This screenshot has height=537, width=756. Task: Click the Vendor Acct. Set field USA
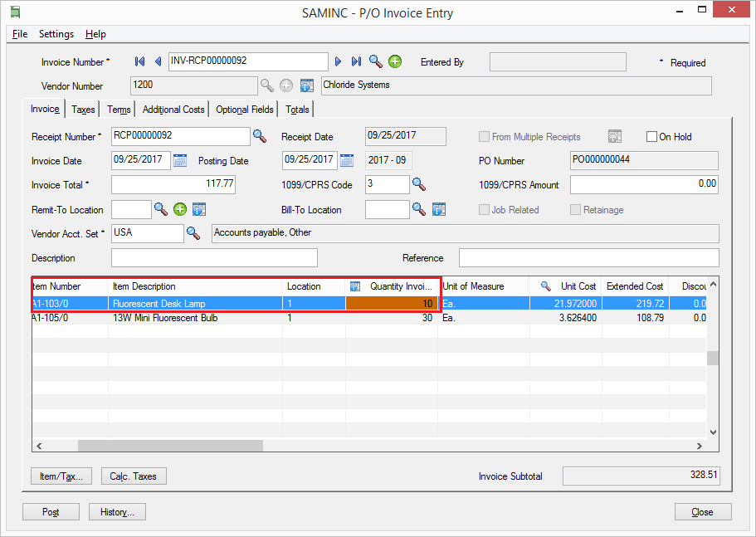click(x=147, y=233)
